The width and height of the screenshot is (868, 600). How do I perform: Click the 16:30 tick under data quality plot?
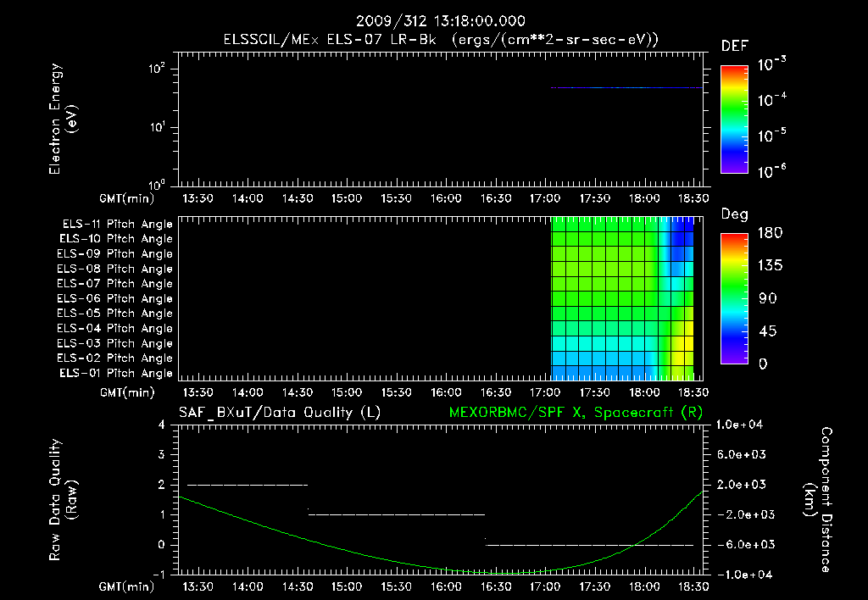click(495, 586)
